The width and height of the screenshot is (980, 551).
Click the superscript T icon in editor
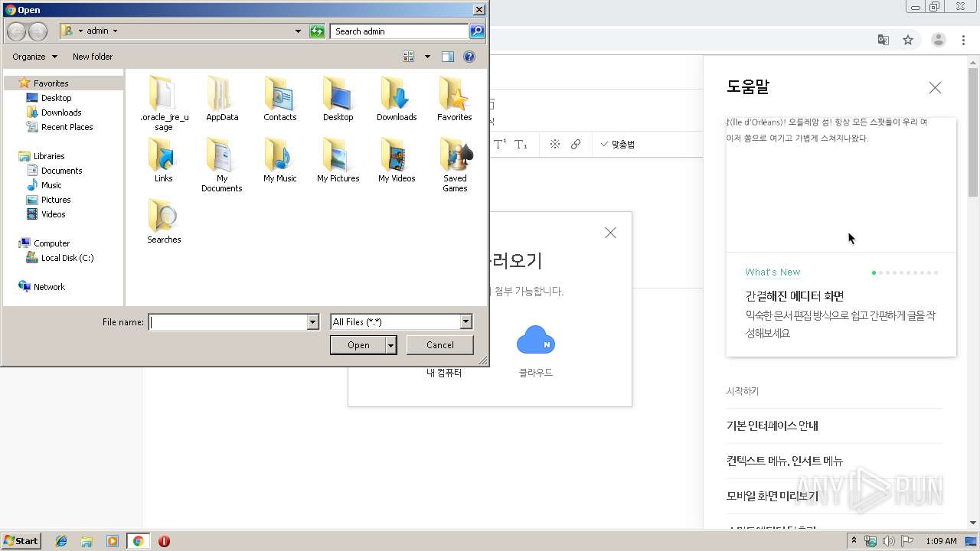click(500, 144)
